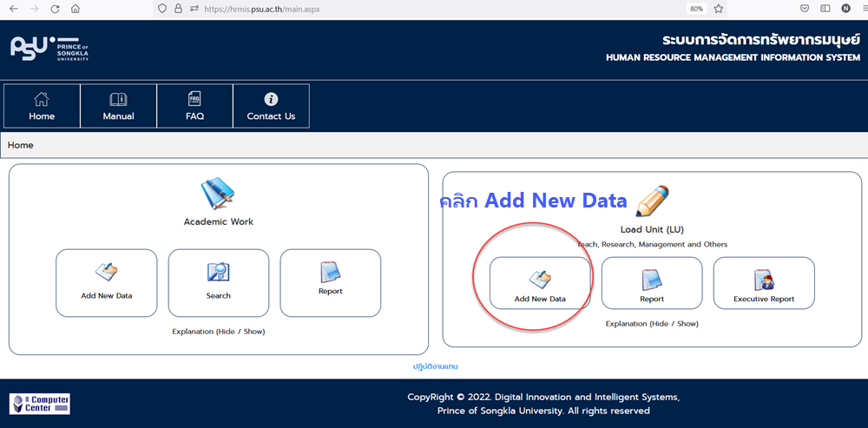Open the Contact Us menu item

[271, 106]
